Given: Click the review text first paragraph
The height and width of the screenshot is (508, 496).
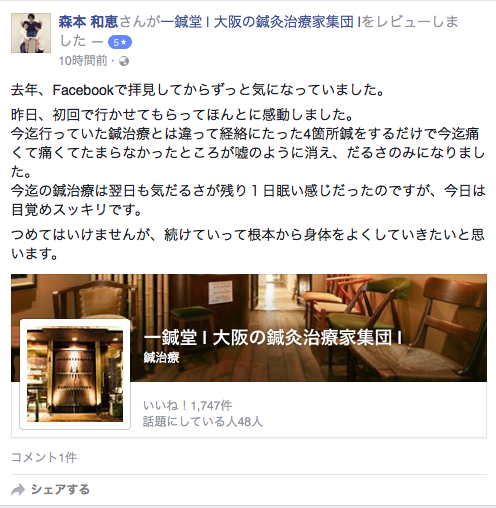Looking at the screenshot, I should coord(198,90).
